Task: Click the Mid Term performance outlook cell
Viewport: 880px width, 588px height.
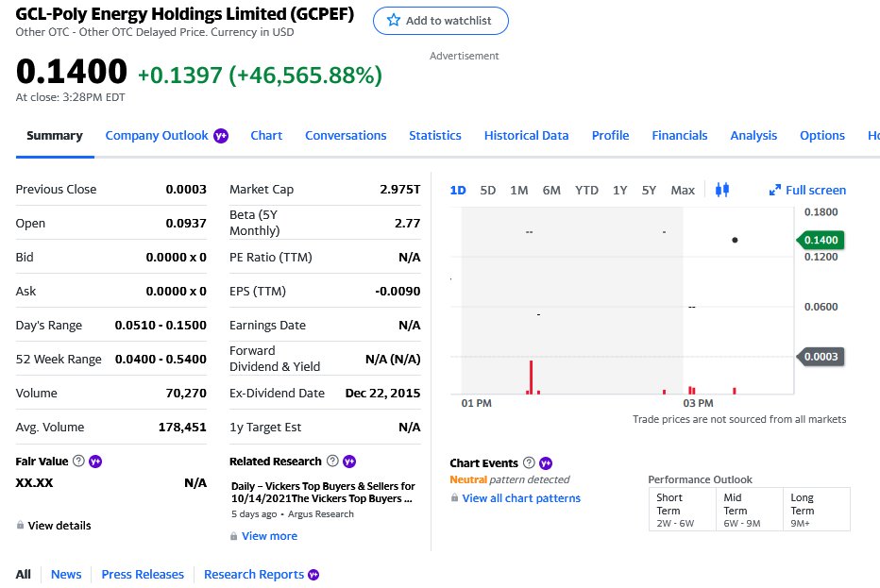Action: point(750,510)
